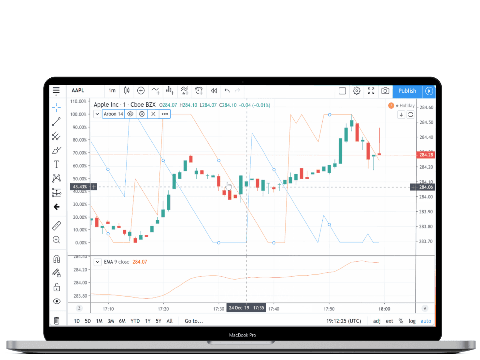
Task: Toggle ext extended hours
Action: tap(389, 321)
